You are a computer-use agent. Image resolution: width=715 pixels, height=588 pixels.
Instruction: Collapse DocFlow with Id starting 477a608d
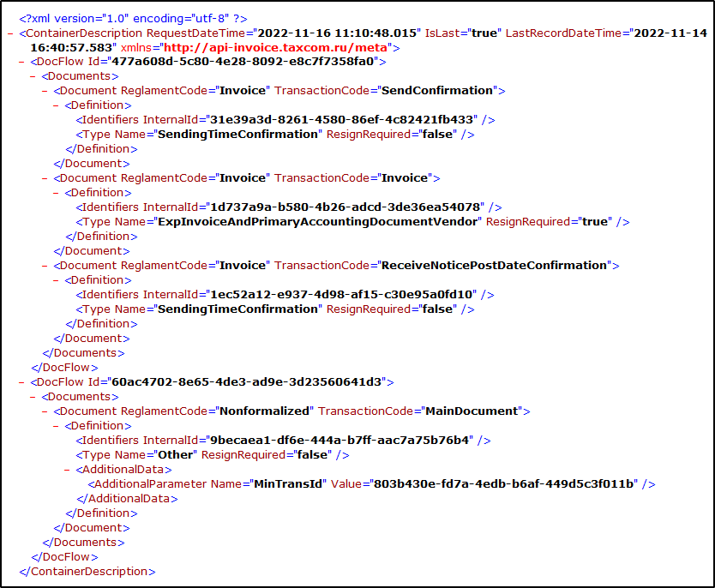coord(21,62)
